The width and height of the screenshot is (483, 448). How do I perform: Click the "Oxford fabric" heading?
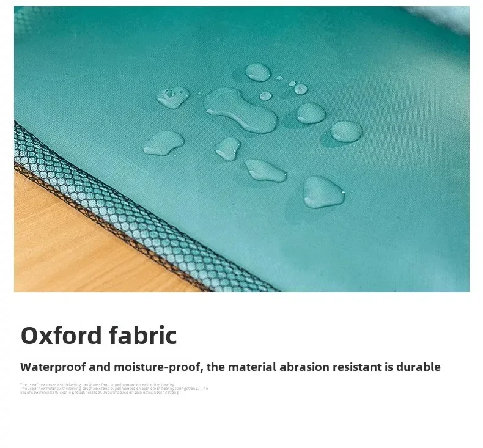point(99,336)
